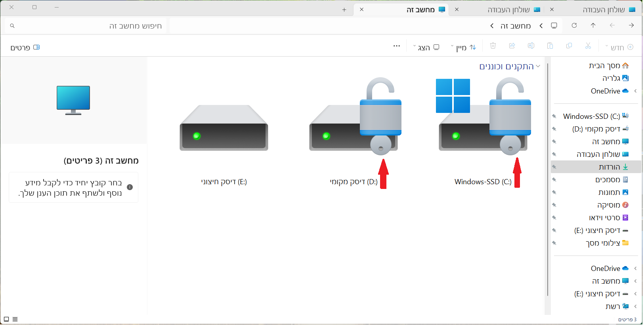Expand the OneDrive node listed under גלריה
Viewport: 644px width, 326px height.
635,91
